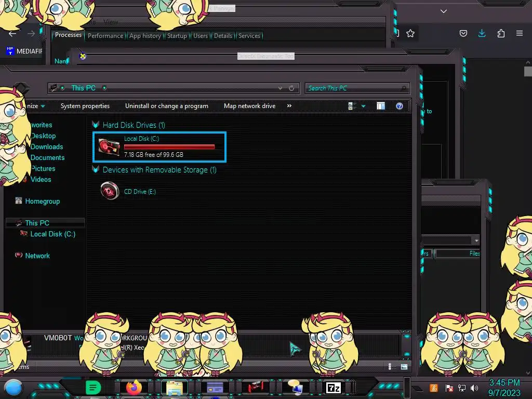The width and height of the screenshot is (532, 399).
Task: Open Firefox from the taskbar
Action: (x=134, y=388)
